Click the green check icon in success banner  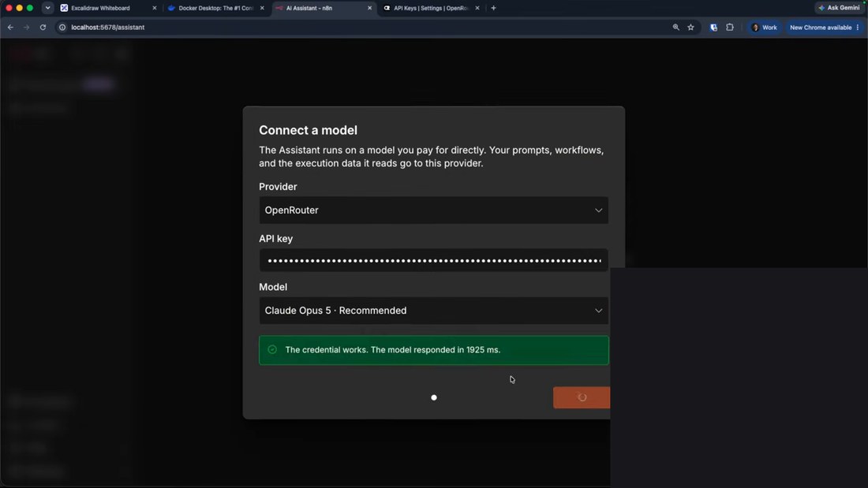click(x=272, y=350)
